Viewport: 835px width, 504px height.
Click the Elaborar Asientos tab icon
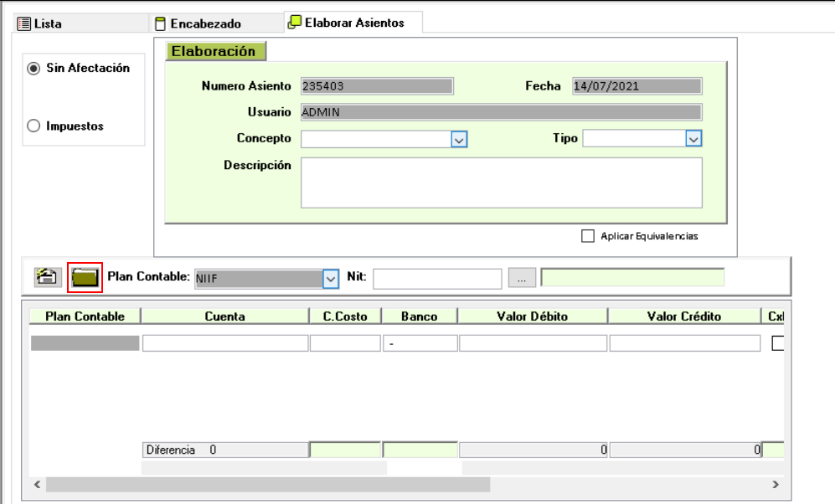tap(294, 23)
